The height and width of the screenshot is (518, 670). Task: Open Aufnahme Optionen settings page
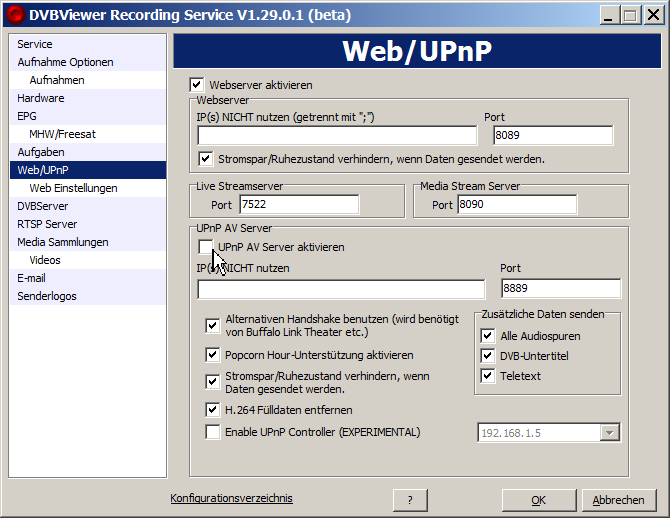pos(88,62)
